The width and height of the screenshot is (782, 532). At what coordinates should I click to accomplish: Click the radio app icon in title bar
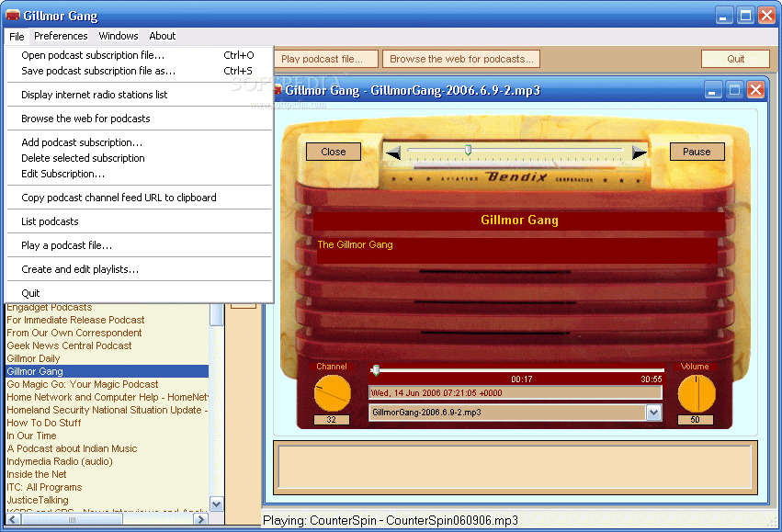(x=13, y=15)
